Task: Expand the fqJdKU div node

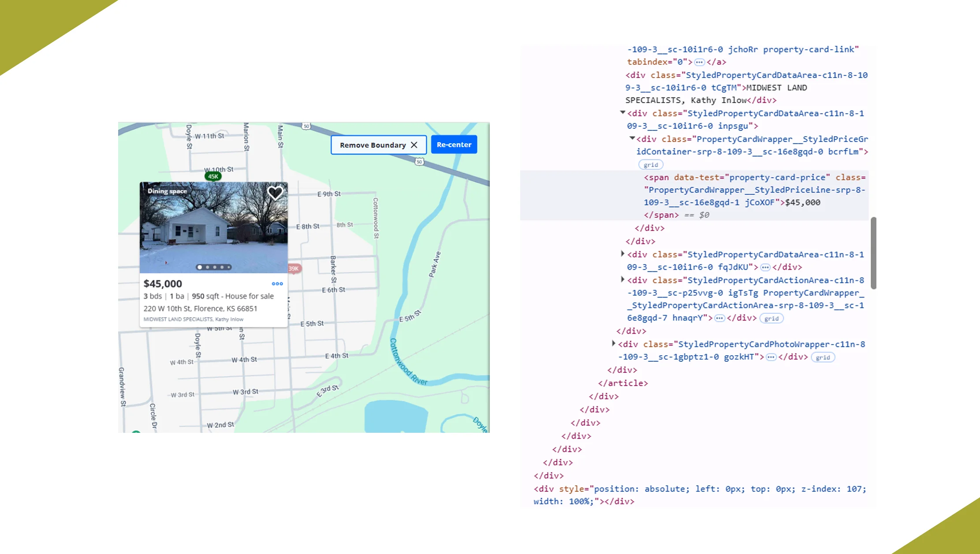Action: [622, 254]
